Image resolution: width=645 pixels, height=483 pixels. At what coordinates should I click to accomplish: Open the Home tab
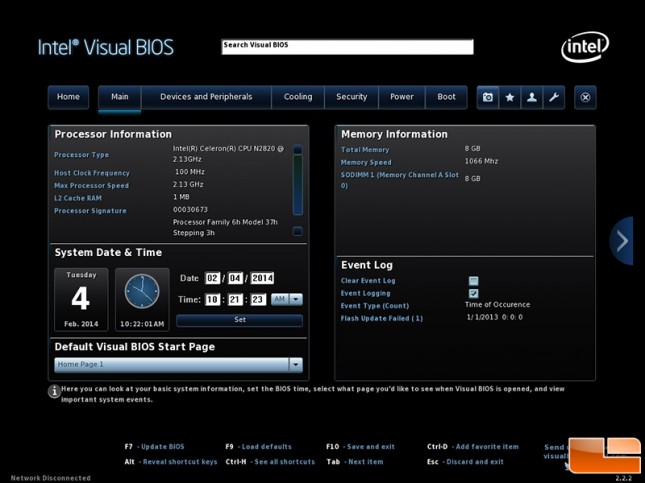point(68,97)
